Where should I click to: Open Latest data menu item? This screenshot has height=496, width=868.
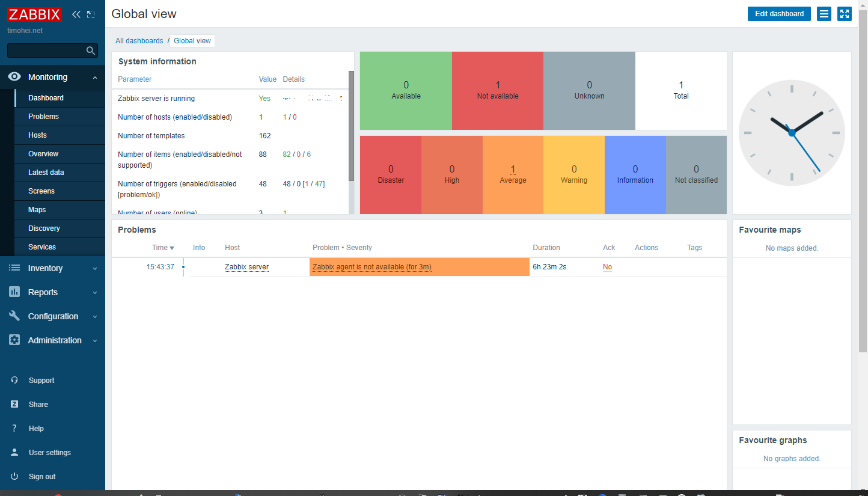[60, 173]
